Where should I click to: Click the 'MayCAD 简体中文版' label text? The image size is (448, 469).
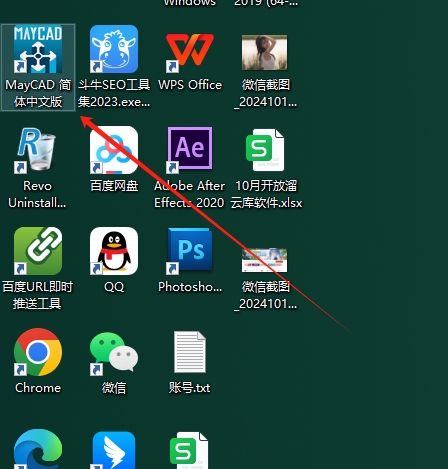click(x=38, y=93)
